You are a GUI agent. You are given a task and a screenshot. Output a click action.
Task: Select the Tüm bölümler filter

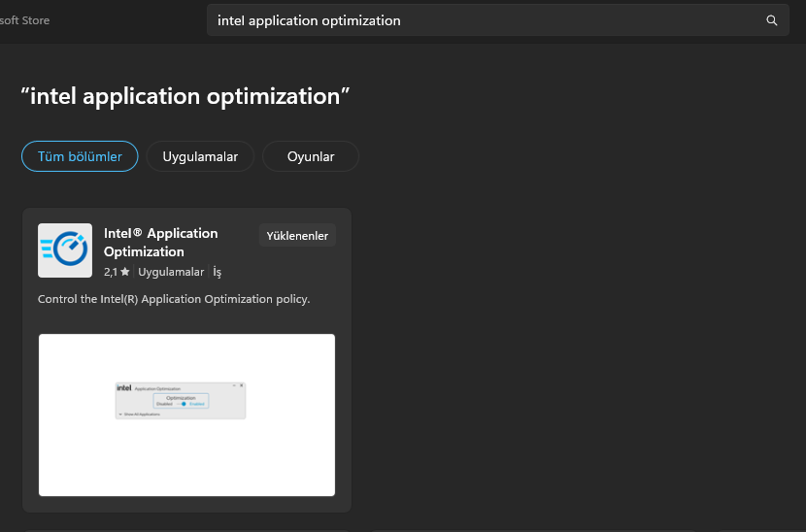[x=80, y=156]
